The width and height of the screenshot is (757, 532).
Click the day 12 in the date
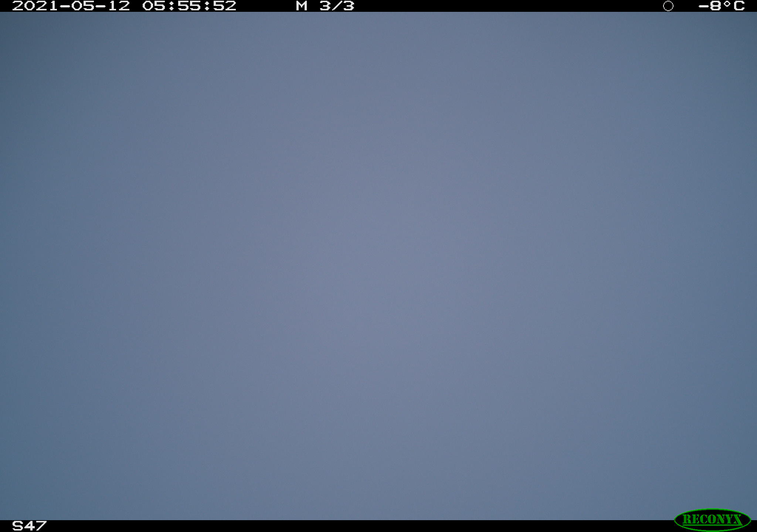118,6
